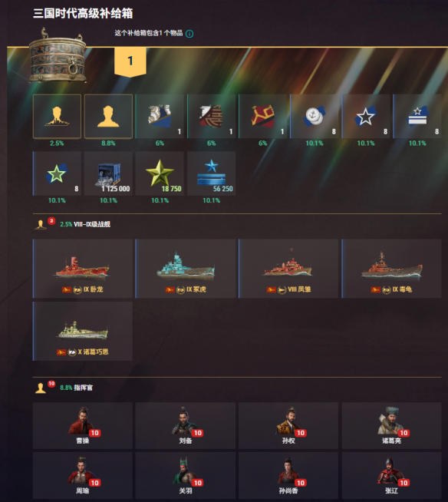Select commander 关羽 portrait

[186, 475]
